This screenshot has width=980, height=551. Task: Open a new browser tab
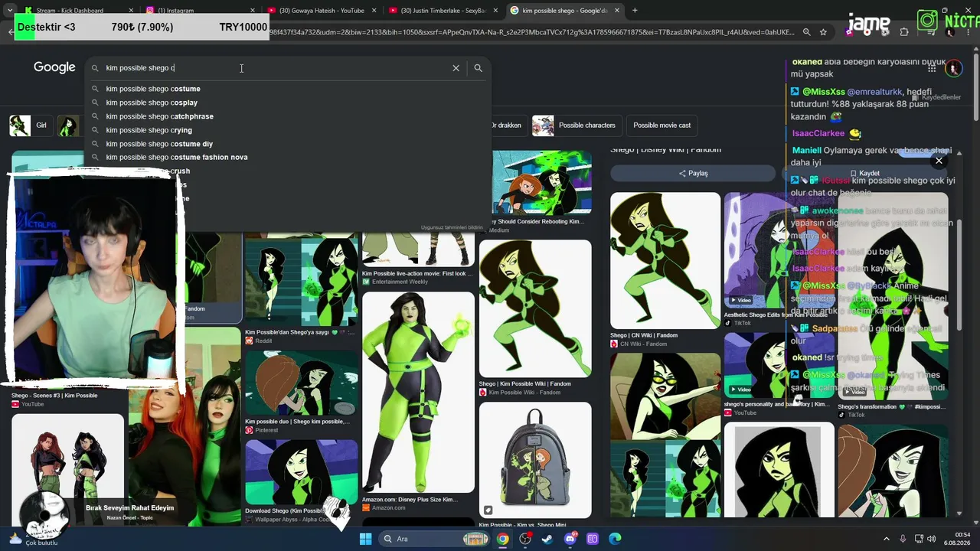point(635,10)
